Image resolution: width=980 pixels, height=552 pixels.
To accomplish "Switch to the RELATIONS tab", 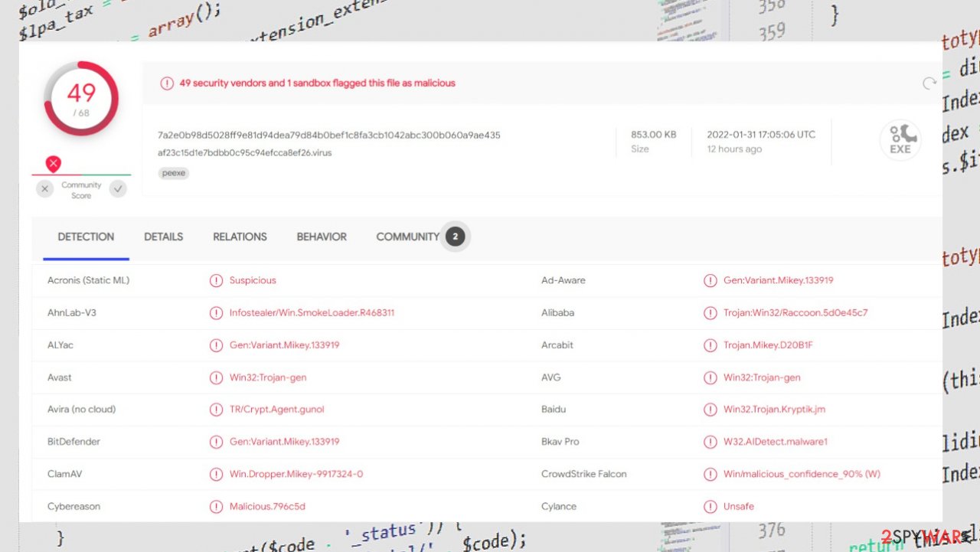I will tap(240, 237).
